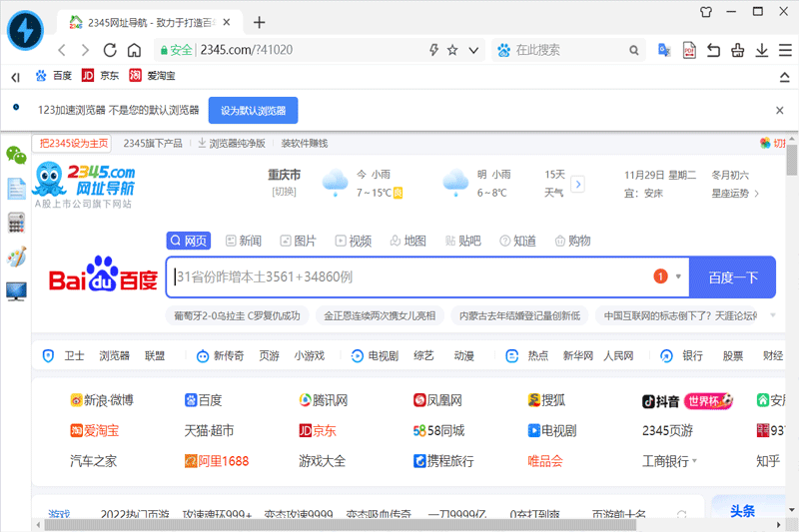799x532 pixels.
Task: Click the PDF tool icon
Action: point(689,50)
